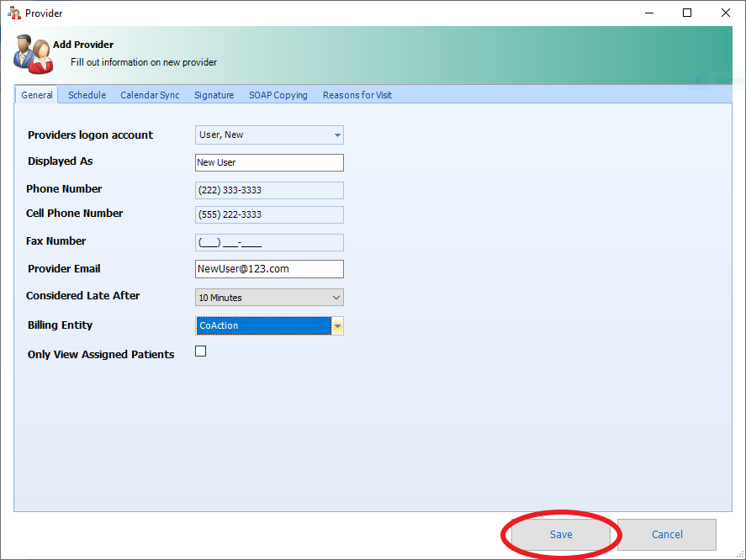Viewport: 746px width, 560px height.
Task: Expand the Providers logon account dropdown
Action: click(x=337, y=135)
